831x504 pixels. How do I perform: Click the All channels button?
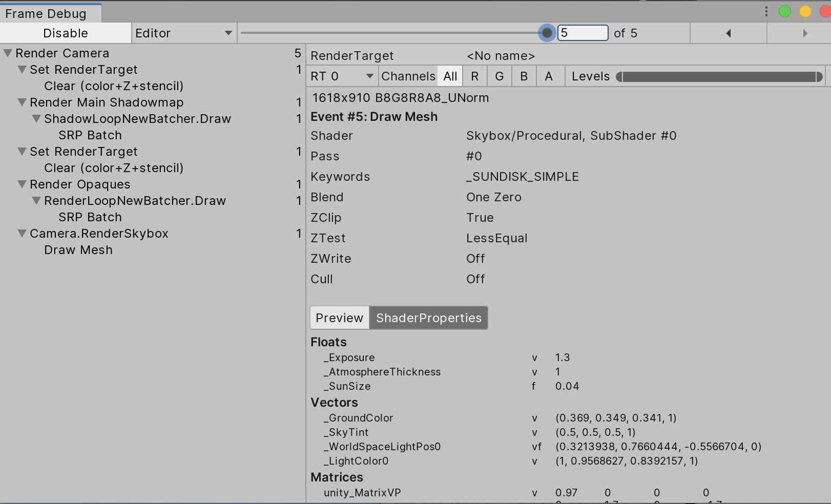click(449, 76)
